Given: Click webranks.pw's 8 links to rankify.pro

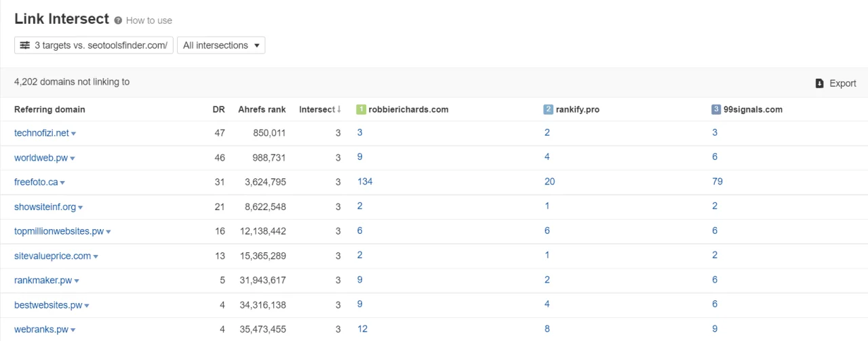Looking at the screenshot, I should (547, 329).
